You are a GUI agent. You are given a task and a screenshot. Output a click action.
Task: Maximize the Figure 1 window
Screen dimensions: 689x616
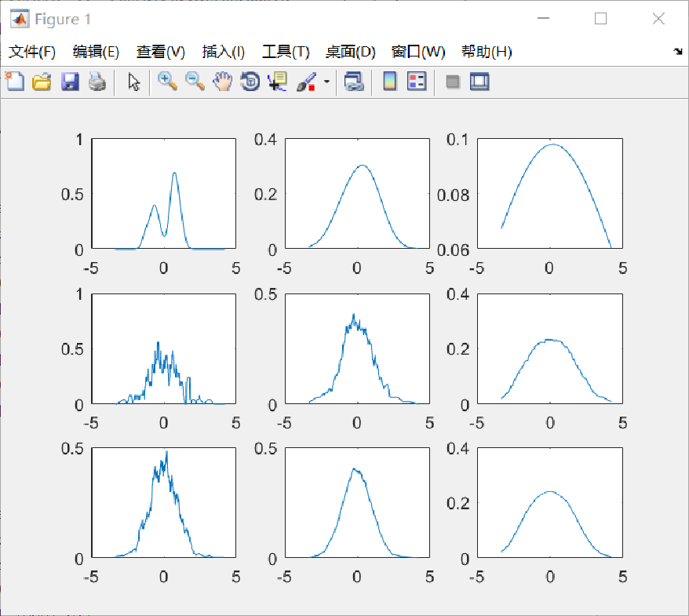click(x=600, y=19)
